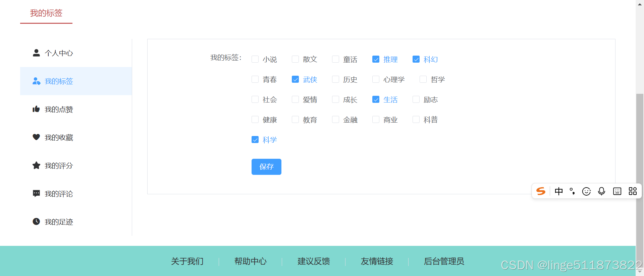Check the 童话 tag checkbox
Screen dimensions: 644x276
click(335, 59)
